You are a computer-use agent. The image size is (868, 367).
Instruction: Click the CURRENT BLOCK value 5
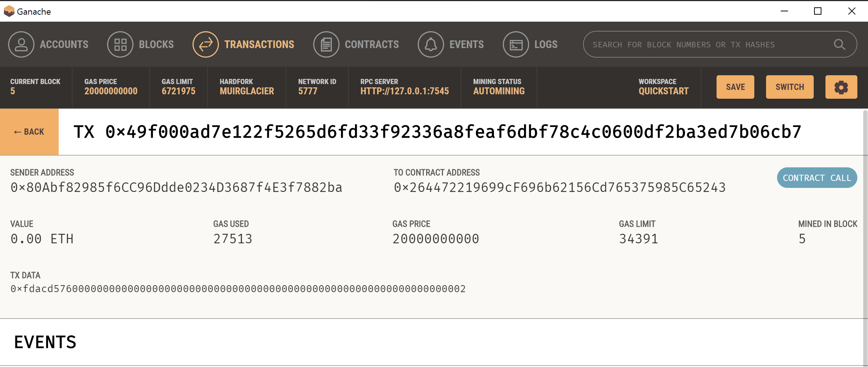coord(12,91)
